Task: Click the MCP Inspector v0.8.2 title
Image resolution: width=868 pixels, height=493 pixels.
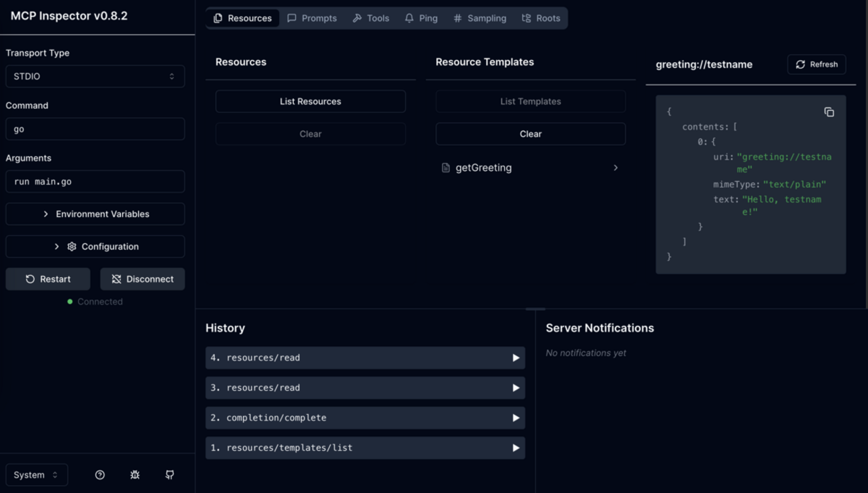Action: (x=69, y=15)
